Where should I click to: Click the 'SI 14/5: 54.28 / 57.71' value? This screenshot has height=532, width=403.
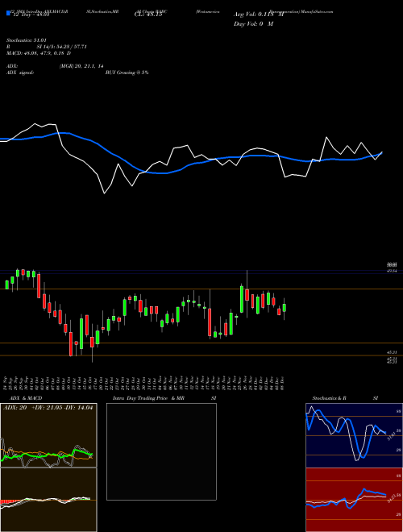pos(62,47)
